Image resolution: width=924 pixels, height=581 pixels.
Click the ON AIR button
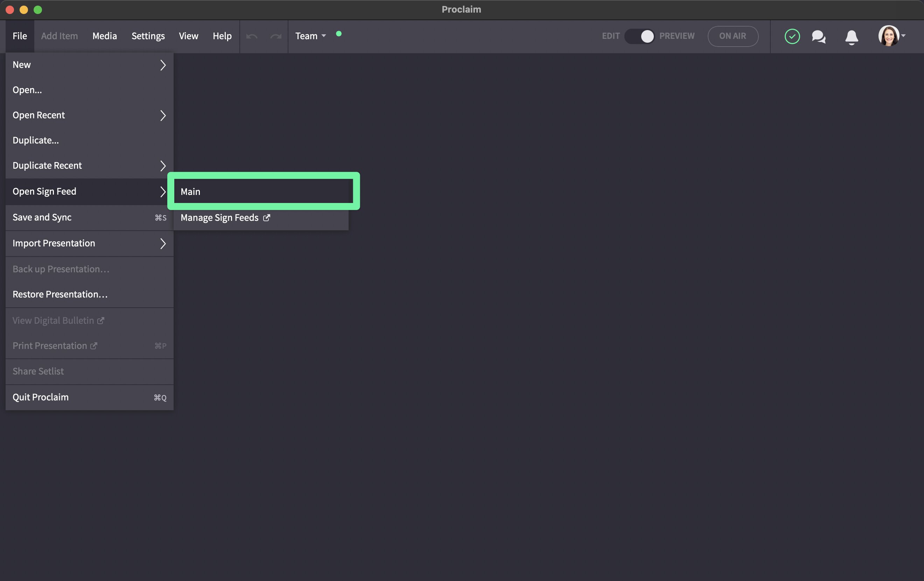click(733, 36)
